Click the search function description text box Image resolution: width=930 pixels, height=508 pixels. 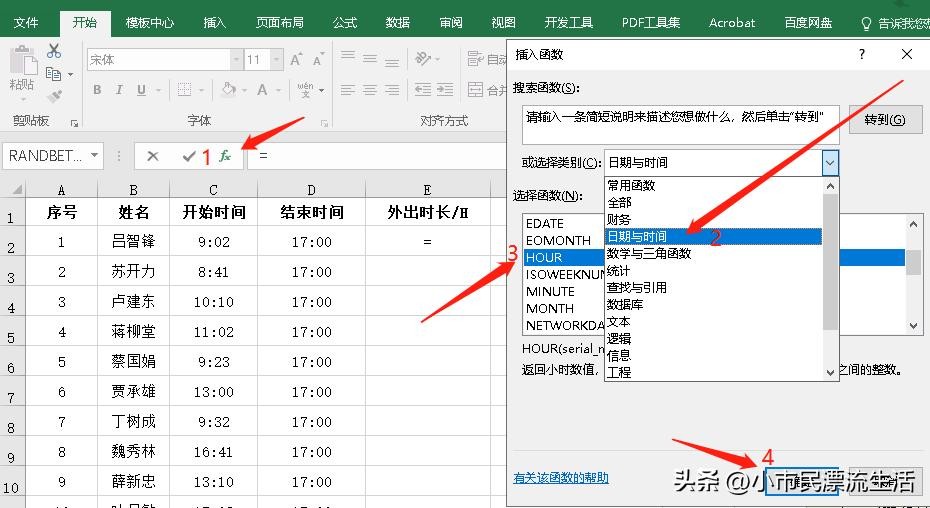[680, 125]
